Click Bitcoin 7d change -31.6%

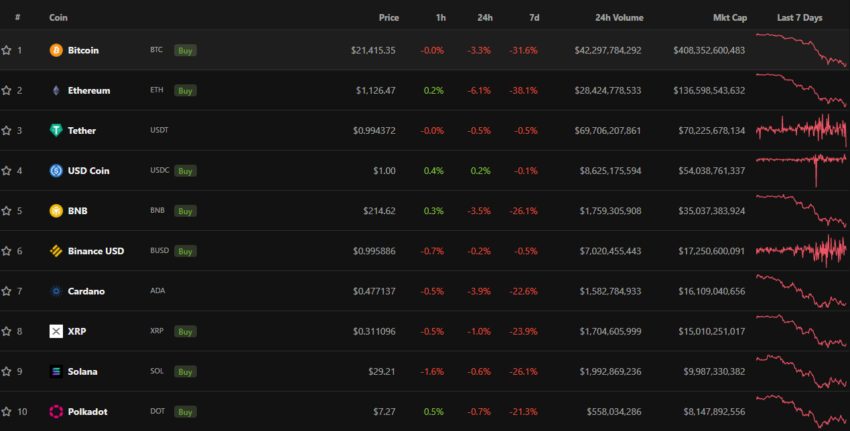(x=524, y=50)
